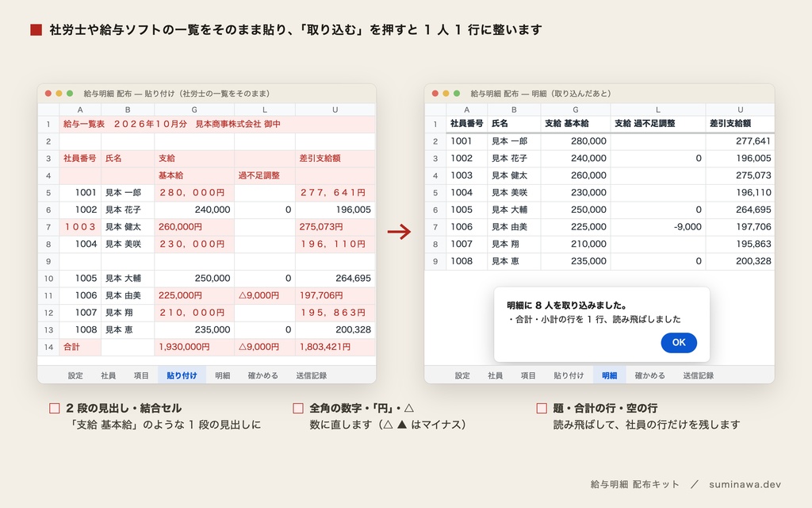Click OK in the import dialog
Screen dimensions: 812x508
pyautogui.click(x=679, y=343)
